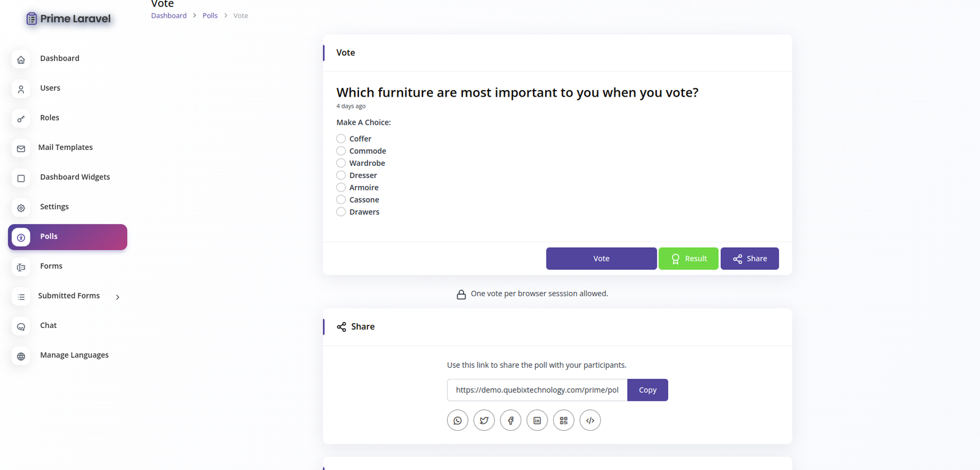Choose the Wardrobe radio option
980x470 pixels.
tap(341, 163)
